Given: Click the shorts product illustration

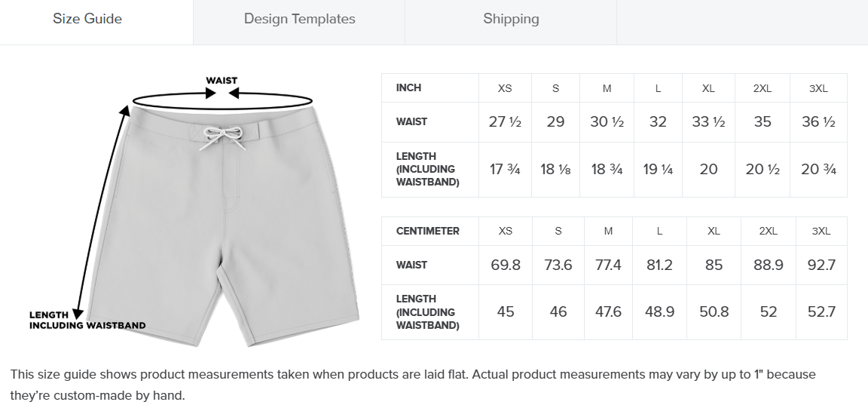Looking at the screenshot, I should (x=225, y=226).
